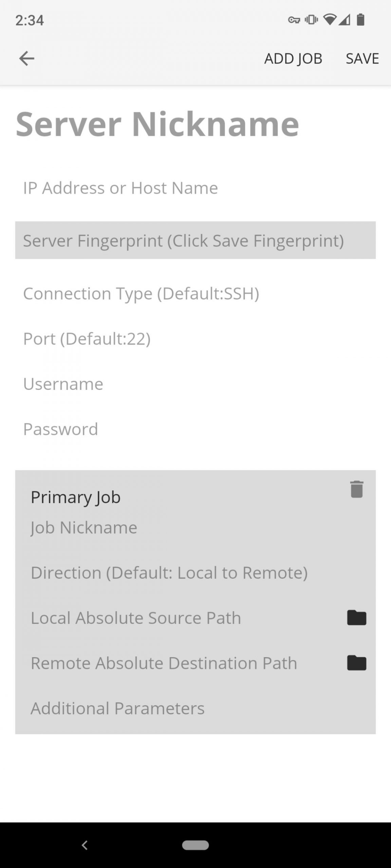Edit the Server Nickname title field
The height and width of the screenshot is (868, 391).
[x=157, y=124]
